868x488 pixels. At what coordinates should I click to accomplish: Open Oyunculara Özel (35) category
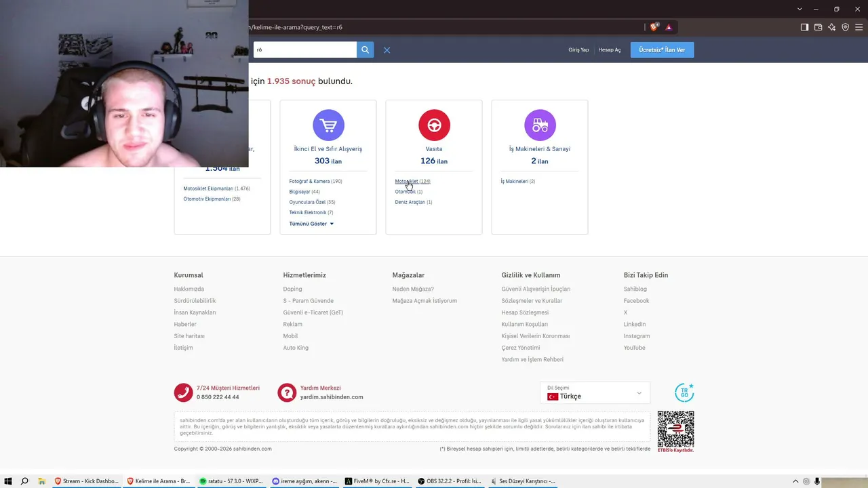click(x=312, y=202)
